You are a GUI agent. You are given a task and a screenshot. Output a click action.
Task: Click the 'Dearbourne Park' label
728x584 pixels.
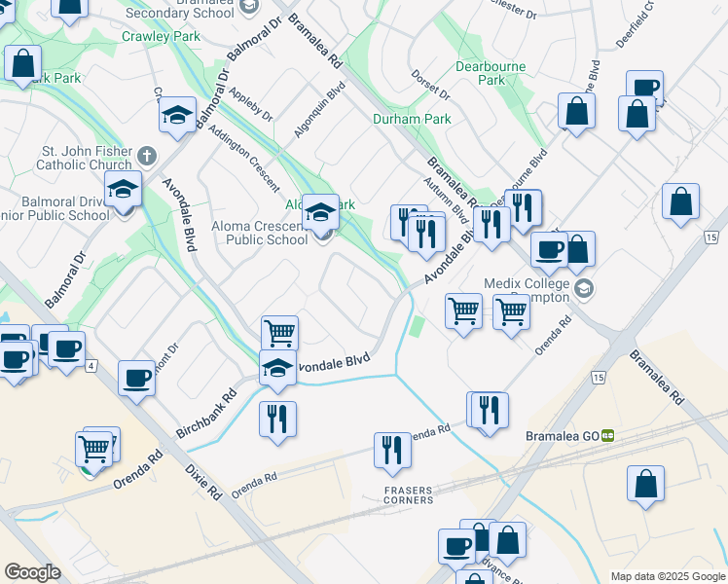click(x=491, y=73)
